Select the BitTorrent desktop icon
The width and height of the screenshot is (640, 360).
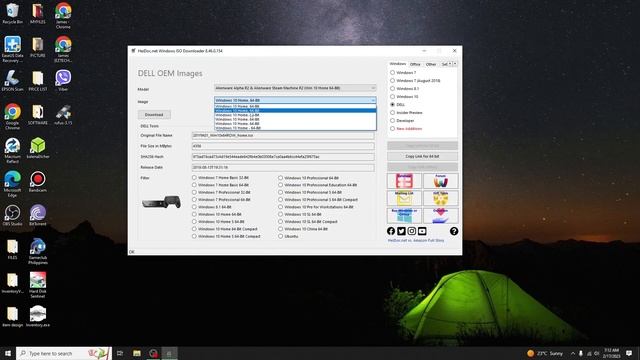click(38, 215)
